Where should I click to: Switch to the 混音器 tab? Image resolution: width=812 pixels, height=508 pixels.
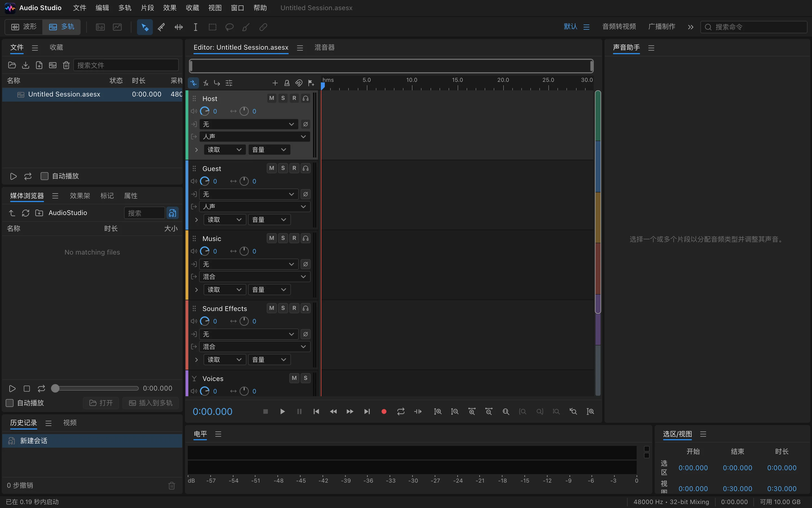(x=325, y=47)
